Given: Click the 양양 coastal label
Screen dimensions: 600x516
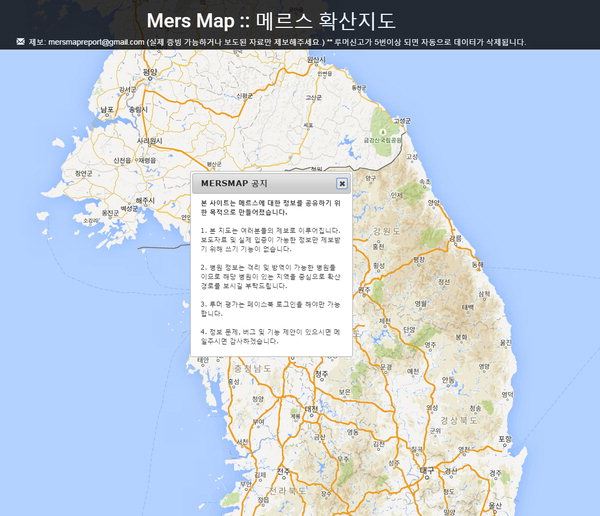Looking at the screenshot, I should click(434, 202).
